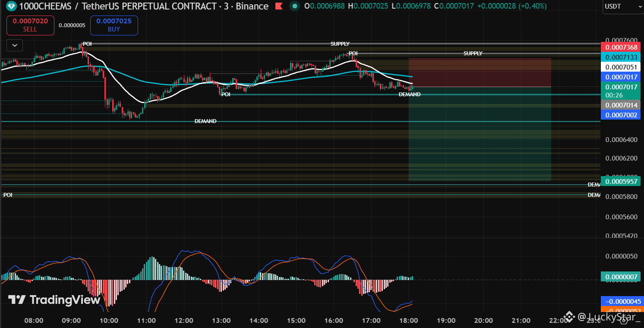The width and height of the screenshot is (644, 328).
Task: Click the 0.0005600 price axis tick
Action: pos(621,217)
